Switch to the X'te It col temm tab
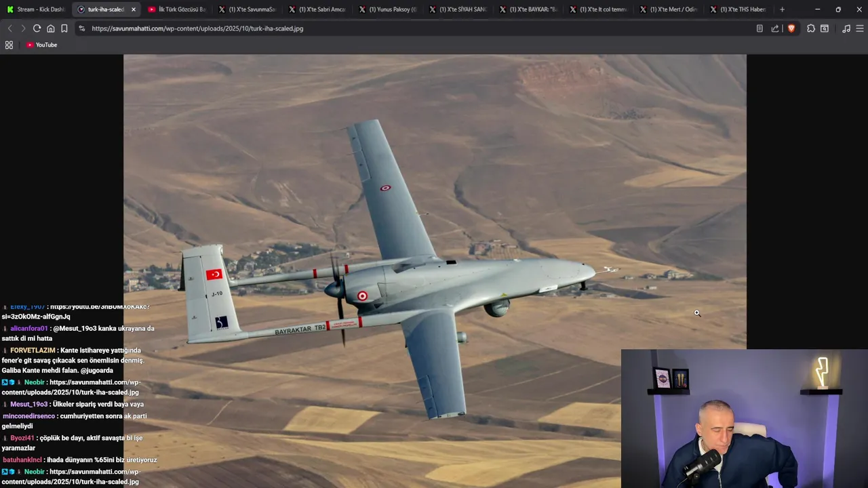The image size is (868, 488). (598, 9)
